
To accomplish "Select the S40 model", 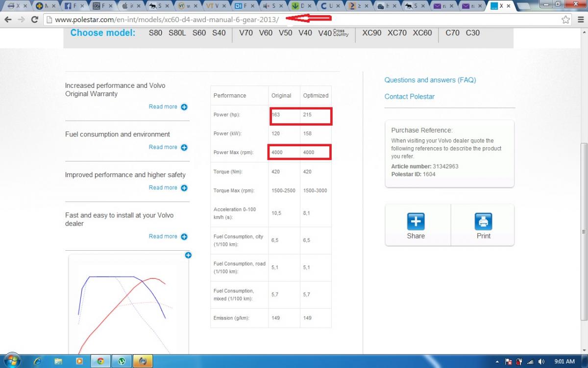I will tap(219, 33).
